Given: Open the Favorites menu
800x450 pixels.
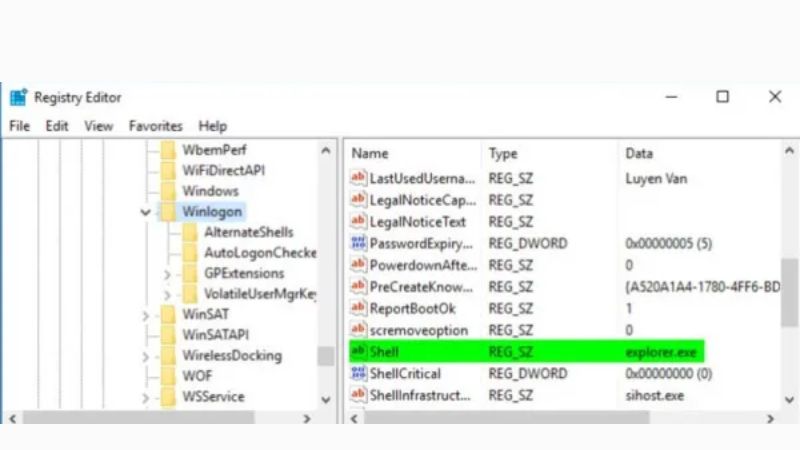Looking at the screenshot, I should click(x=155, y=126).
